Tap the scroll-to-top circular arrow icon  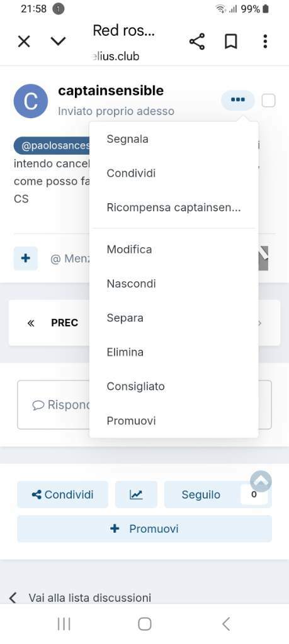point(261,481)
